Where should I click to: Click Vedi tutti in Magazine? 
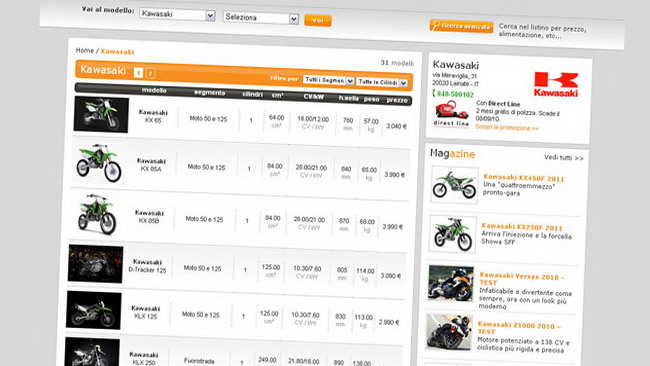pos(563,158)
